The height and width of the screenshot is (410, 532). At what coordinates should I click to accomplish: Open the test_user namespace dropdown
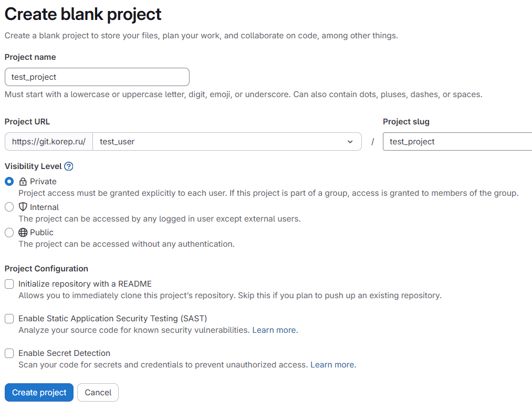tap(226, 142)
